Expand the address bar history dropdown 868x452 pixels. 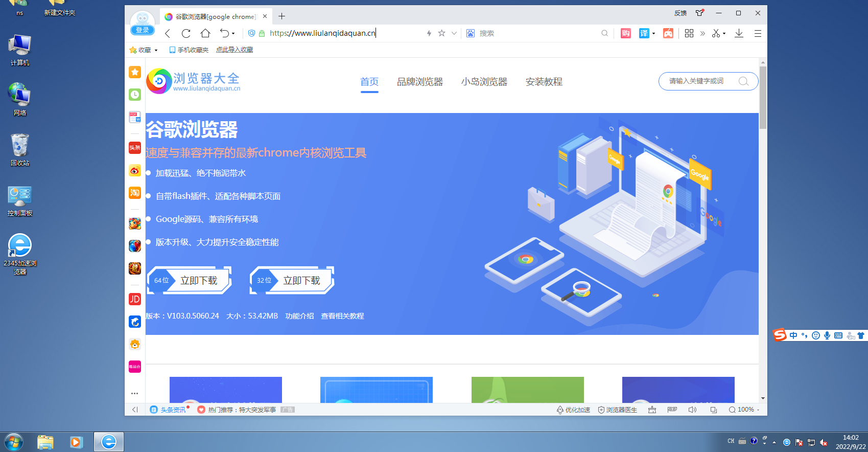coord(454,33)
